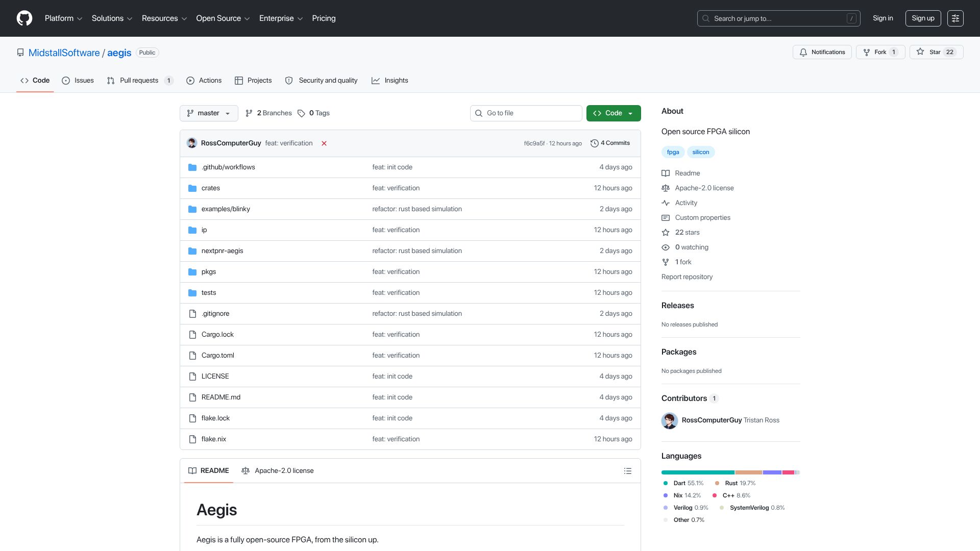Click the 4 Commits link
Image resolution: width=980 pixels, height=551 pixels.
click(x=610, y=143)
